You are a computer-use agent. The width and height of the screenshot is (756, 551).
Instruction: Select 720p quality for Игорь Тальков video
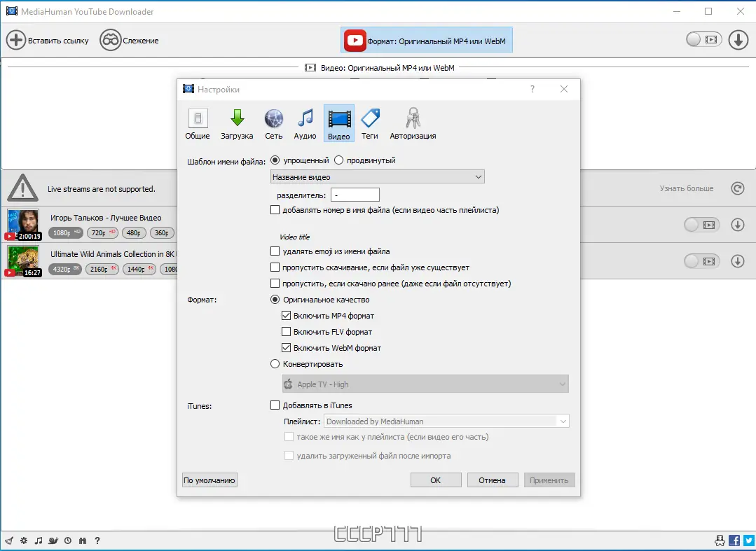(x=103, y=232)
